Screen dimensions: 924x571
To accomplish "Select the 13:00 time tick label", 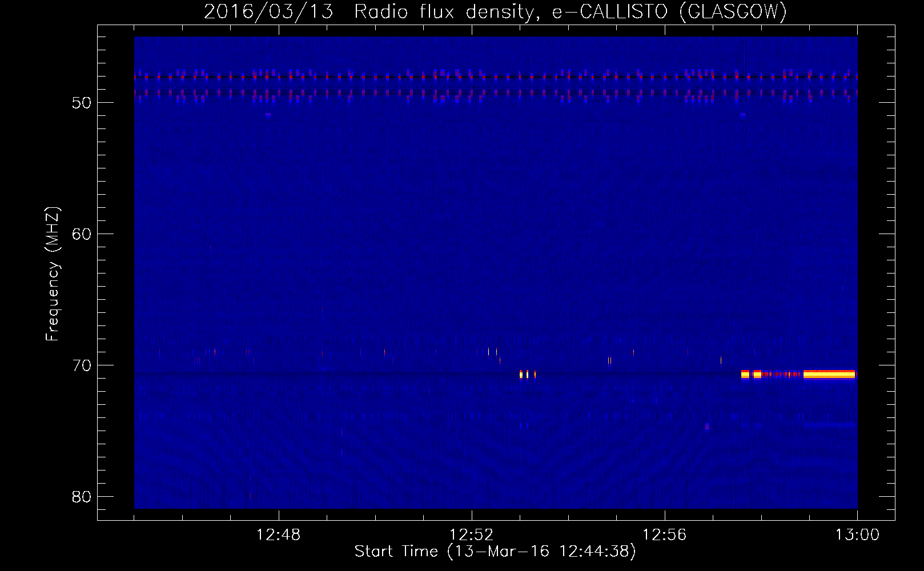I will click(x=857, y=535).
